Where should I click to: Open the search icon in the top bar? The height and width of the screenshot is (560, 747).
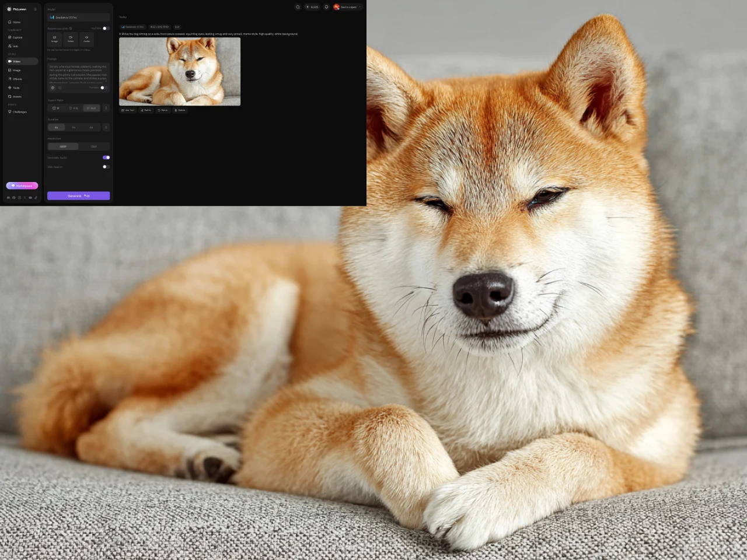point(298,6)
